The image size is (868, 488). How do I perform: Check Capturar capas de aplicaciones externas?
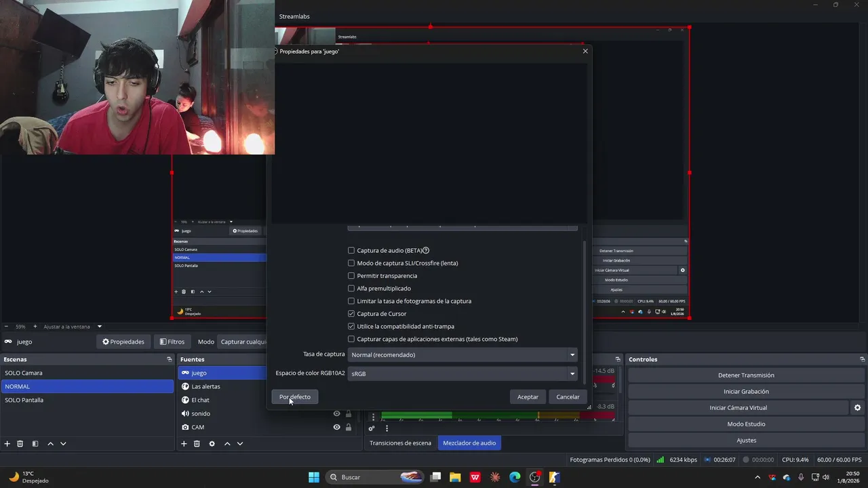(351, 339)
